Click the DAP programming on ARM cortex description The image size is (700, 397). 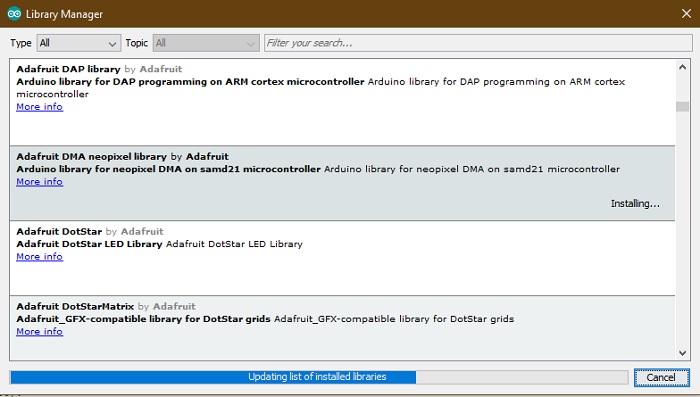tap(321, 88)
